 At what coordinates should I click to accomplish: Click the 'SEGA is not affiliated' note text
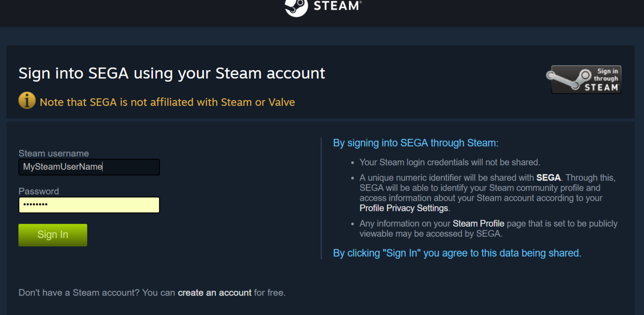pos(168,102)
